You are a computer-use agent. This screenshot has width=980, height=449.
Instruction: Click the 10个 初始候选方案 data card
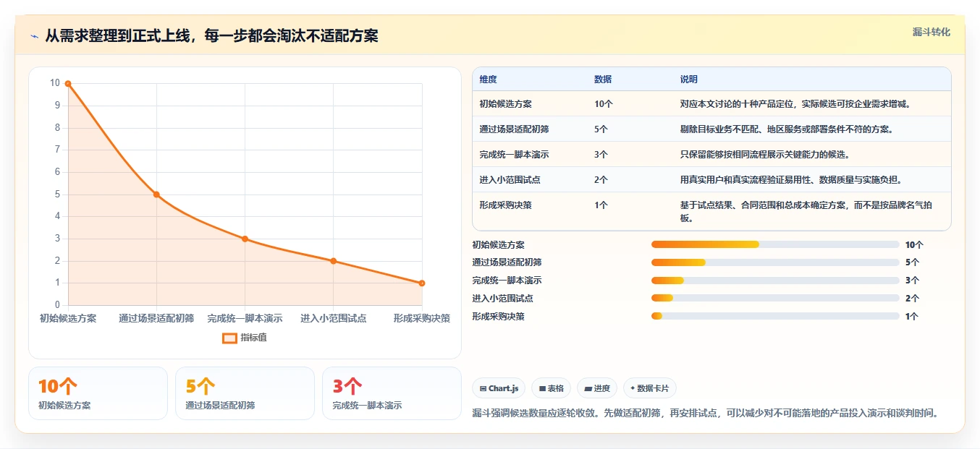98,393
